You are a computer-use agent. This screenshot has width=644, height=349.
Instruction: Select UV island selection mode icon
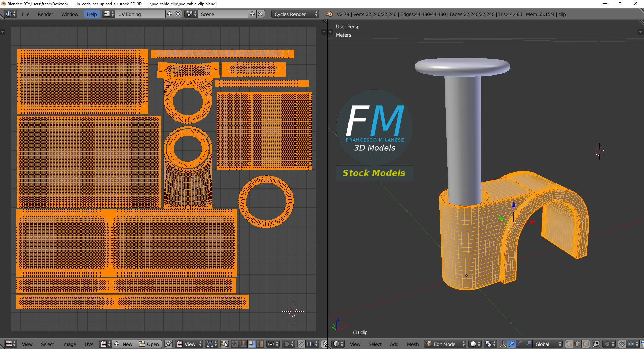click(x=260, y=344)
